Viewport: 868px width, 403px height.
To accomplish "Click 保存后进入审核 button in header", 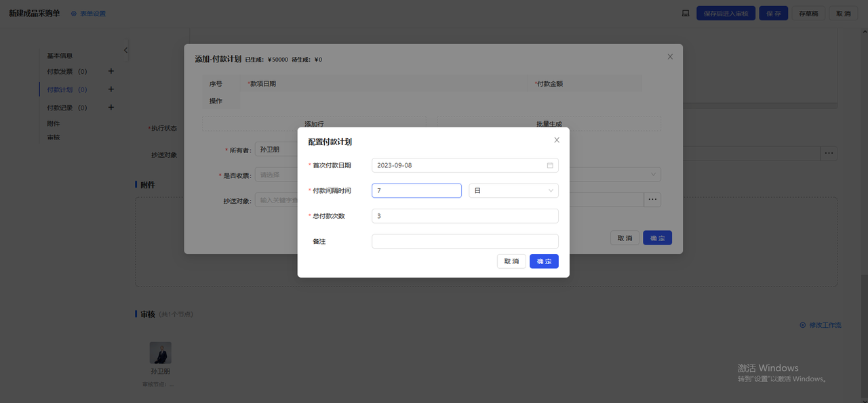I will click(x=726, y=14).
